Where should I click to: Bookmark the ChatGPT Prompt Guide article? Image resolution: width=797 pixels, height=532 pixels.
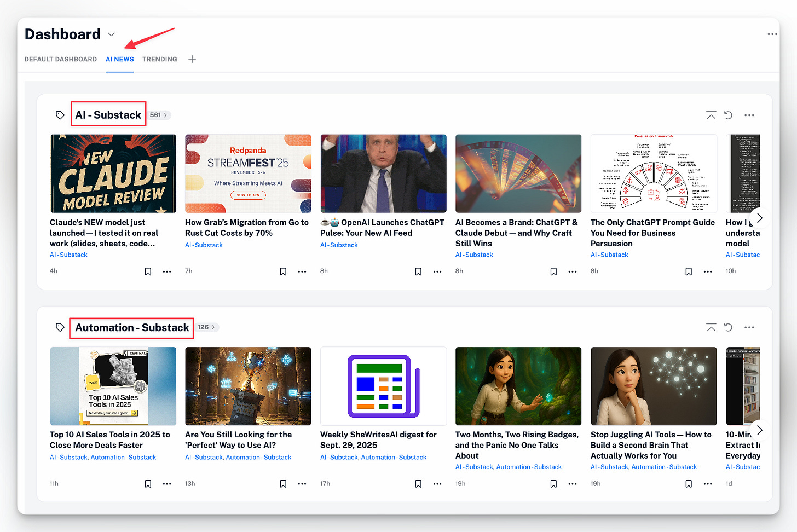689,271
